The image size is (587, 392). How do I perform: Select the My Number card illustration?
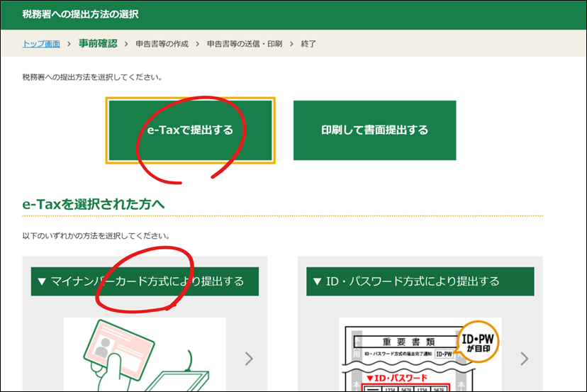[x=145, y=354]
